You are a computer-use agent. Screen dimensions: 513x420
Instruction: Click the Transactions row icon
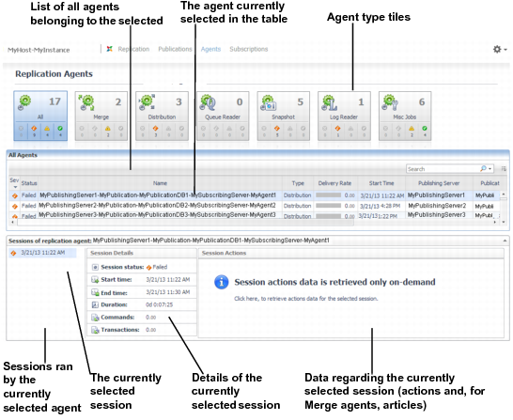(x=95, y=330)
